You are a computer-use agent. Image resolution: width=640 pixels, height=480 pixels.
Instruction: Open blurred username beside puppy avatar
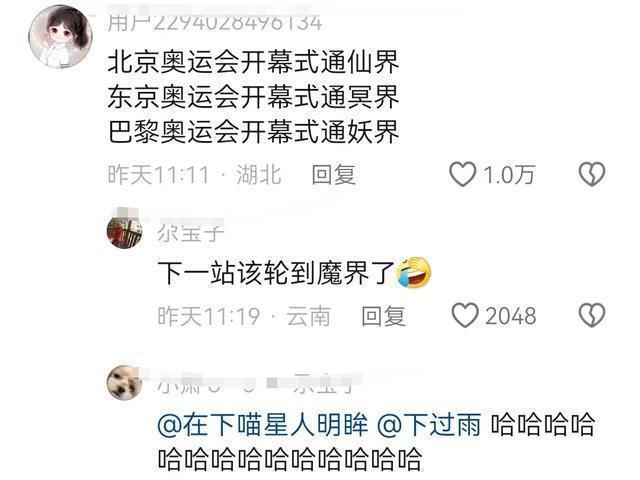[x=255, y=384]
